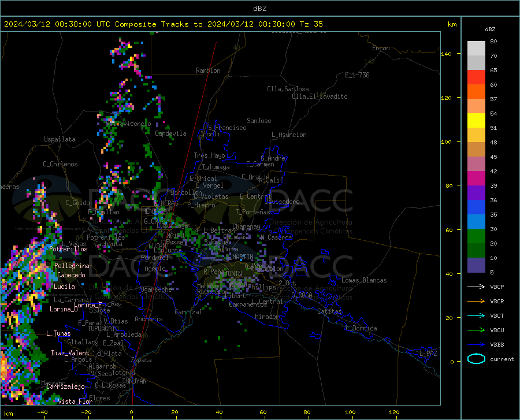Click the TUNUYAN map label
The height and width of the screenshot is (420, 520).
[134, 381]
